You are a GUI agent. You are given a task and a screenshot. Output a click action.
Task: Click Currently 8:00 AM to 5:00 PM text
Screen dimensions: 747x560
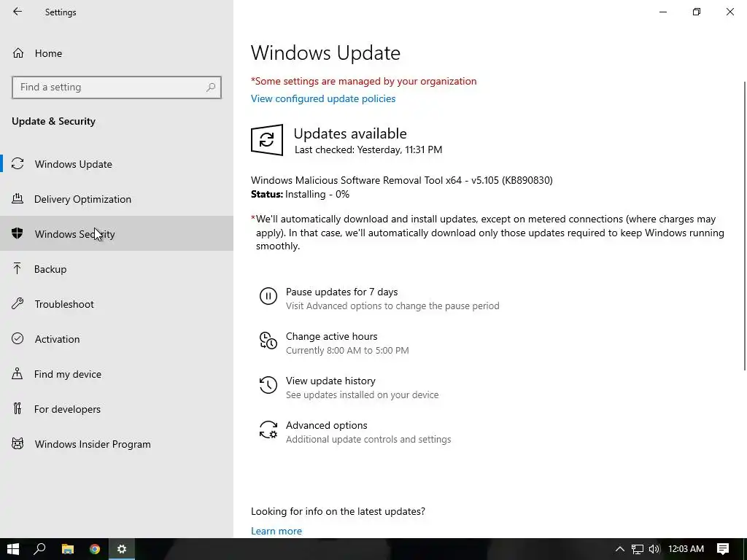[347, 351]
